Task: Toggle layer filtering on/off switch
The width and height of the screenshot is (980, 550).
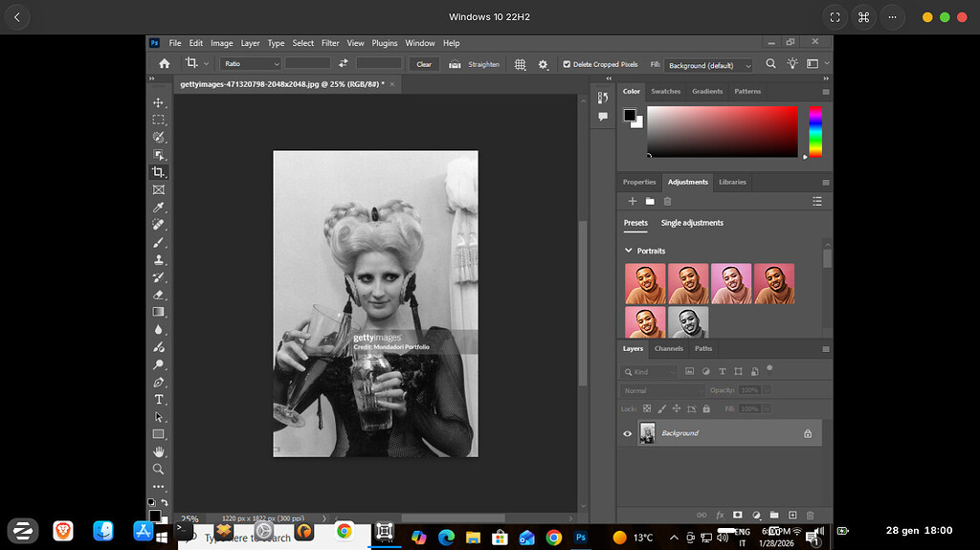Action: pyautogui.click(x=769, y=369)
